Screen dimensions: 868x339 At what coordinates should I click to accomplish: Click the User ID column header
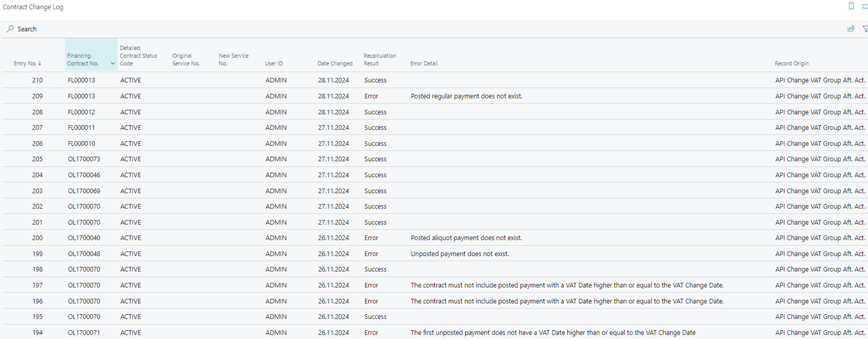(x=274, y=63)
